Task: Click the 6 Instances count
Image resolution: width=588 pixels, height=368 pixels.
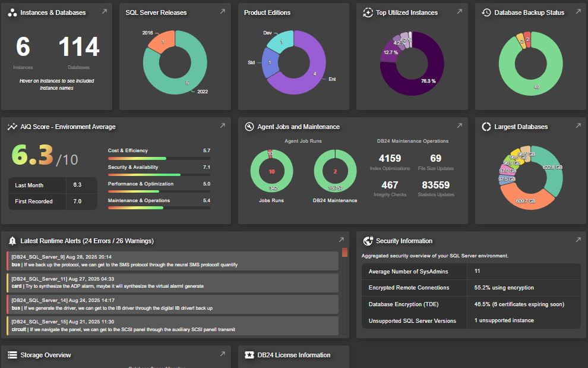Action: 23,47
